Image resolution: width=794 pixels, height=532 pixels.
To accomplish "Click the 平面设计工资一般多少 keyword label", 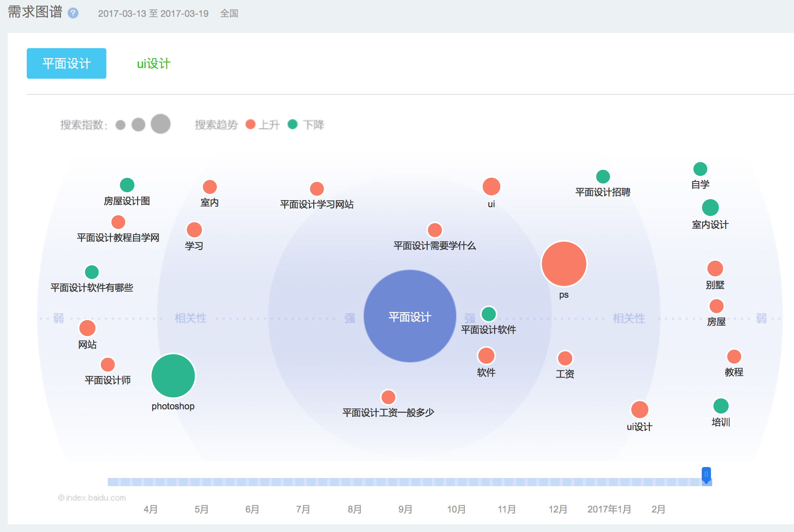I will 388,413.
